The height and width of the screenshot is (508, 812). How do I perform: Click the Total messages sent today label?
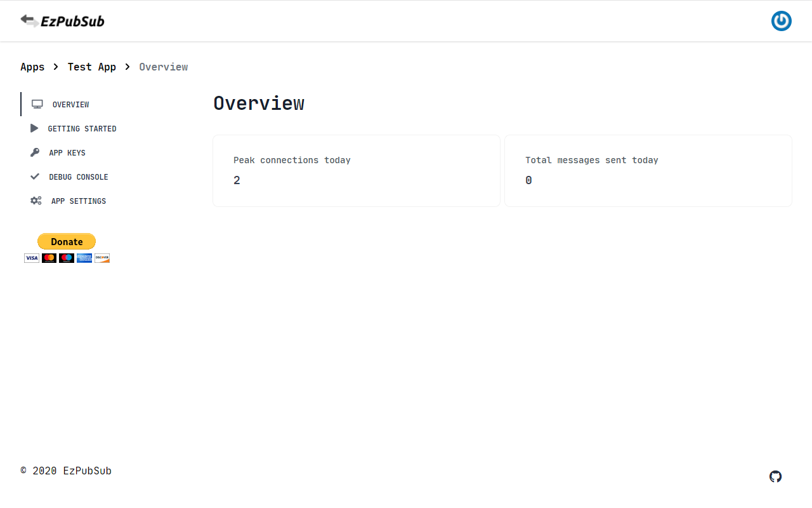click(592, 160)
